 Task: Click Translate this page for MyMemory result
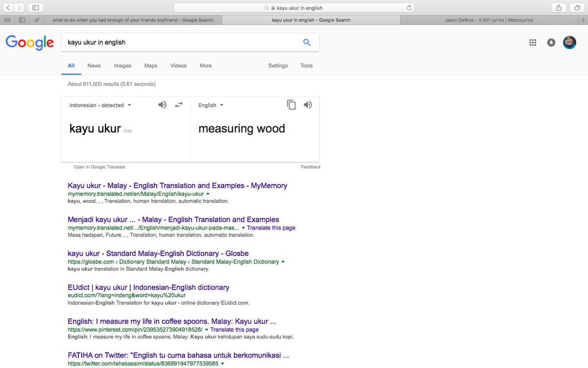271,228
